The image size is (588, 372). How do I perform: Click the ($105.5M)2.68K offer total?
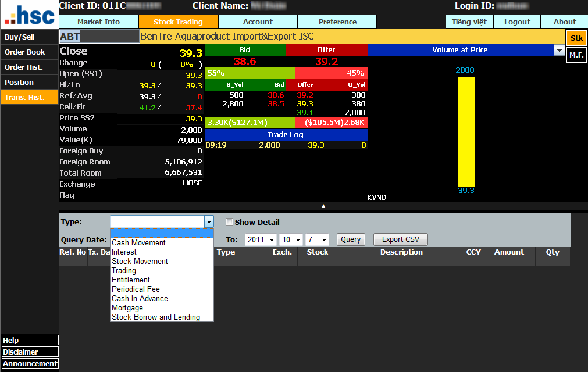[x=331, y=123]
